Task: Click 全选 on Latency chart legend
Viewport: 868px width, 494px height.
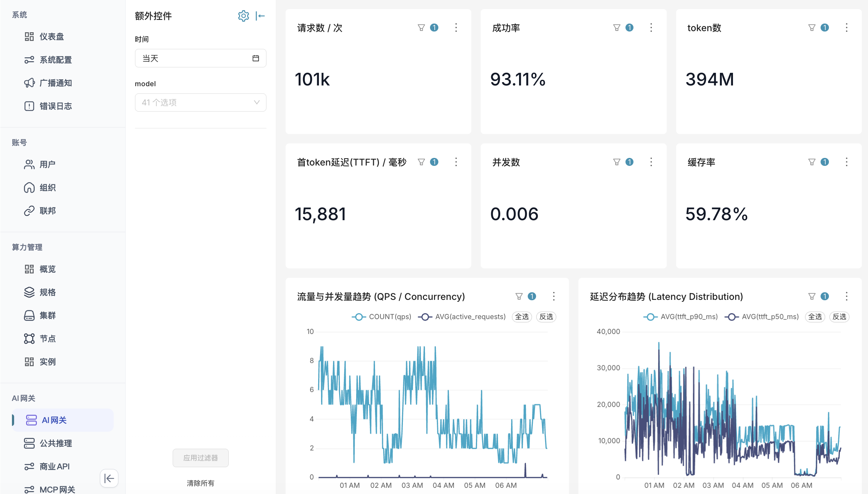Action: coord(815,317)
